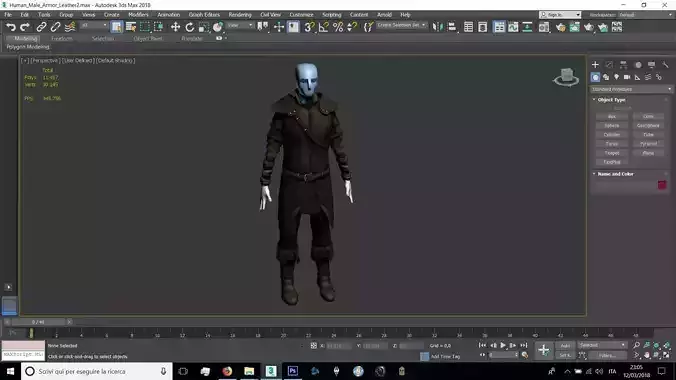Click the Mirror tool icon
The image size is (676, 380).
point(438,27)
